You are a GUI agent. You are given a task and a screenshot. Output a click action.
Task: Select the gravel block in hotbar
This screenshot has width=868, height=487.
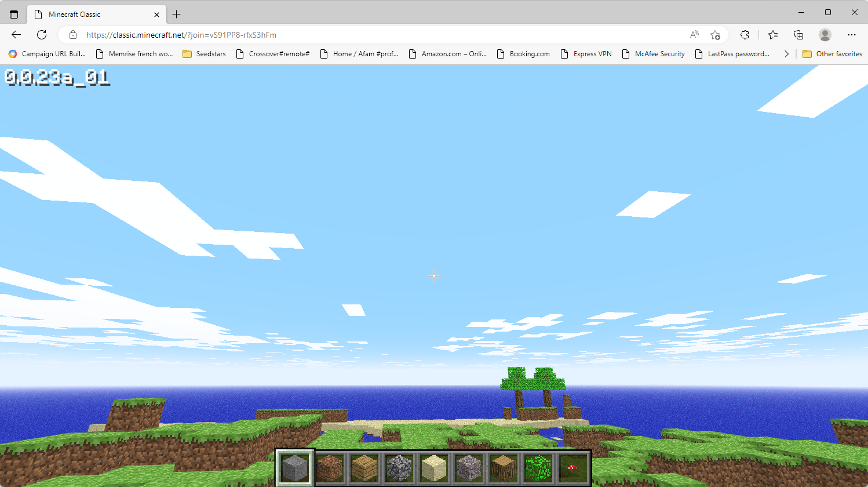[x=469, y=468]
